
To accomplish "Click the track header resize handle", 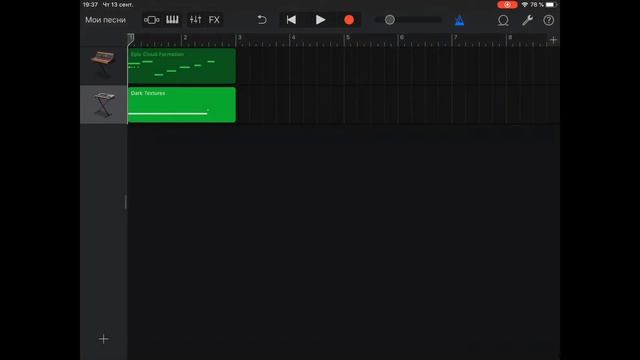I will (x=126, y=202).
